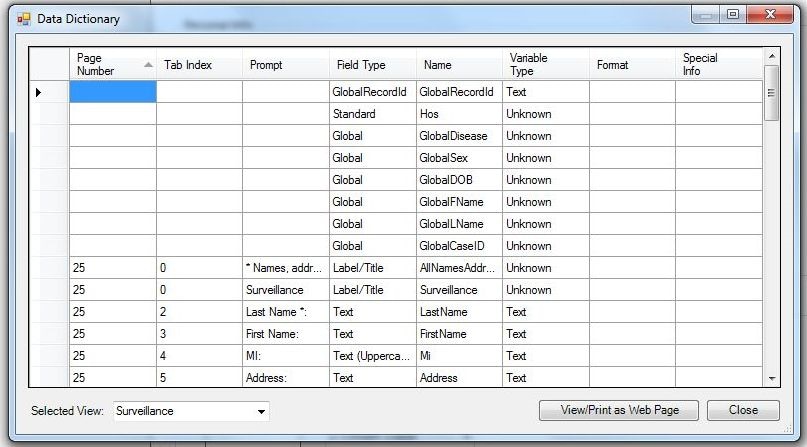Viewport: 807px width, 447px height.
Task: Click the Field Type column header
Action: point(371,65)
